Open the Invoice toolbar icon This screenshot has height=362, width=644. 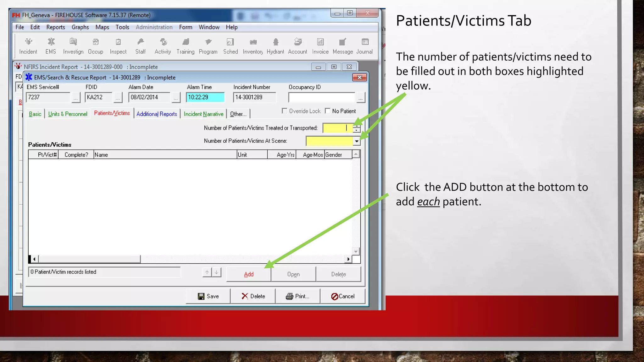(320, 46)
